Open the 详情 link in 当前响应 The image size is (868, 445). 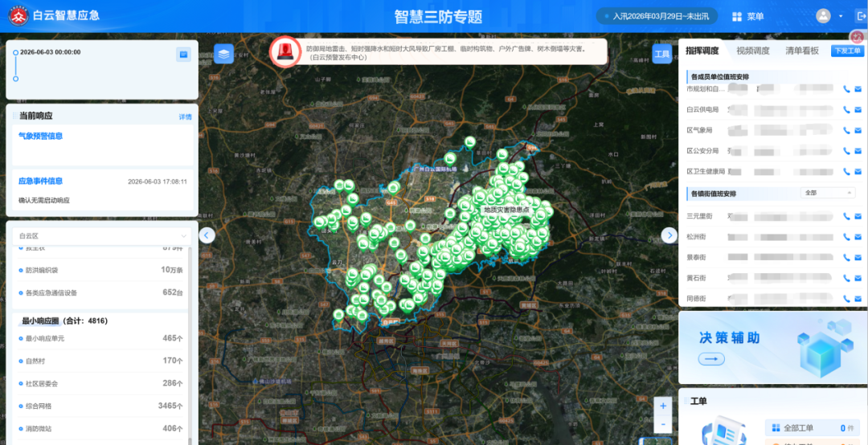pyautogui.click(x=185, y=116)
